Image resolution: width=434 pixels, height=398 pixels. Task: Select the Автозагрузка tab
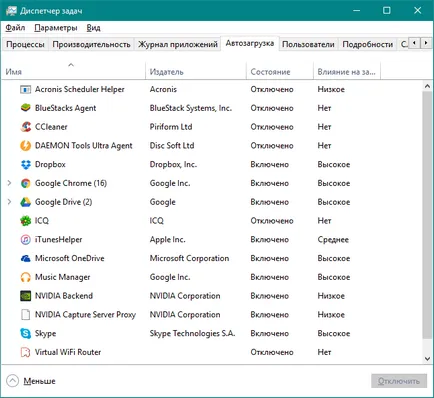250,43
